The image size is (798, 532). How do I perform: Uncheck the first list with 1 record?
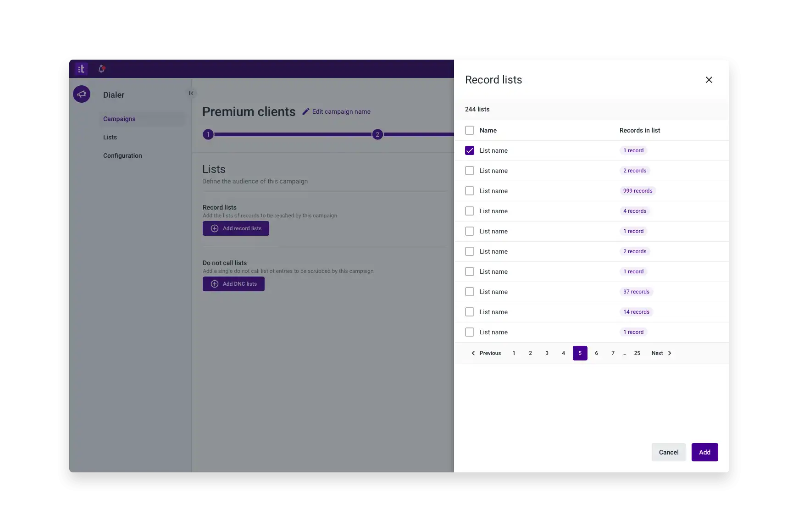pos(470,150)
